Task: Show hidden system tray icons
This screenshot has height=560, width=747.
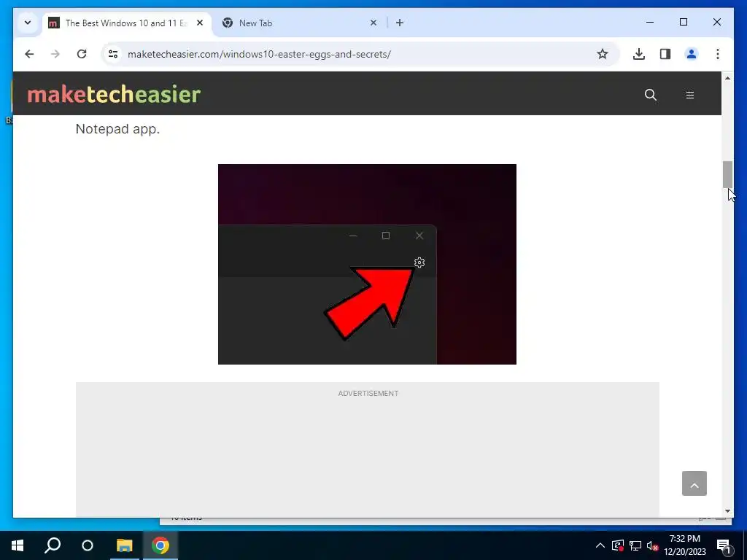Action: (600, 545)
